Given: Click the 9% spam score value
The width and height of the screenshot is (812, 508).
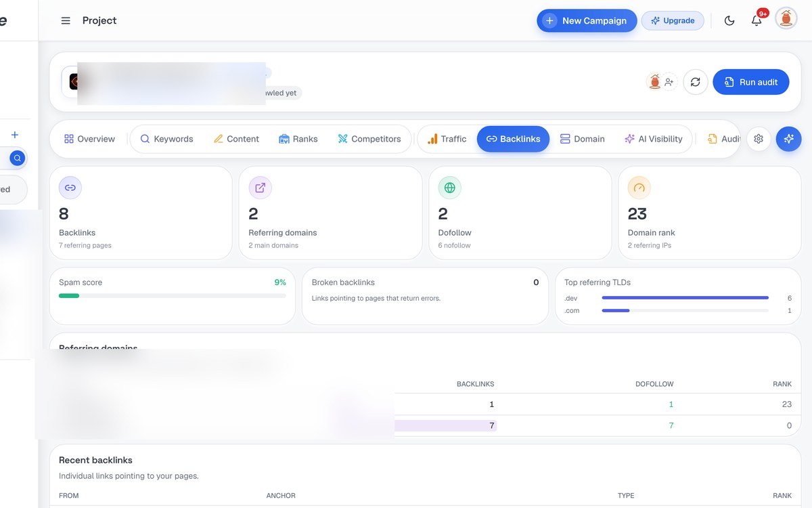Looking at the screenshot, I should point(280,282).
